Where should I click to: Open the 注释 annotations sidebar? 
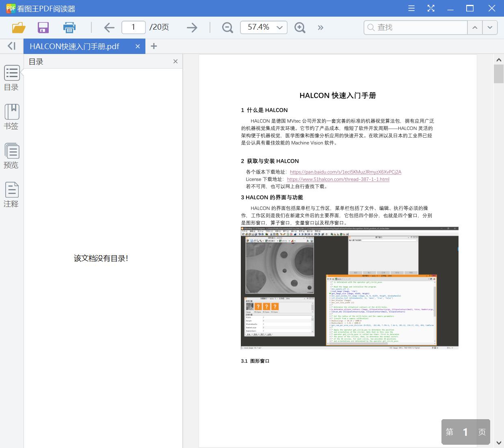pos(11,195)
